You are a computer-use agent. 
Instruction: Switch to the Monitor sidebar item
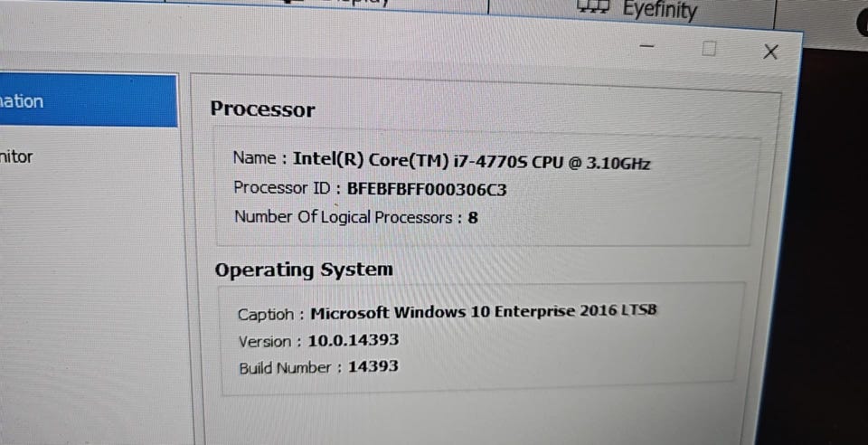pyautogui.click(x=17, y=156)
